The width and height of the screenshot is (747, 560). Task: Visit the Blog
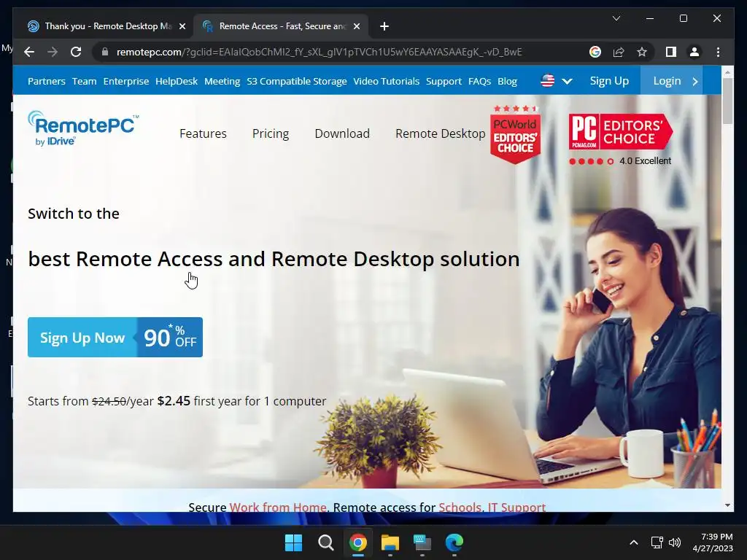pos(508,82)
